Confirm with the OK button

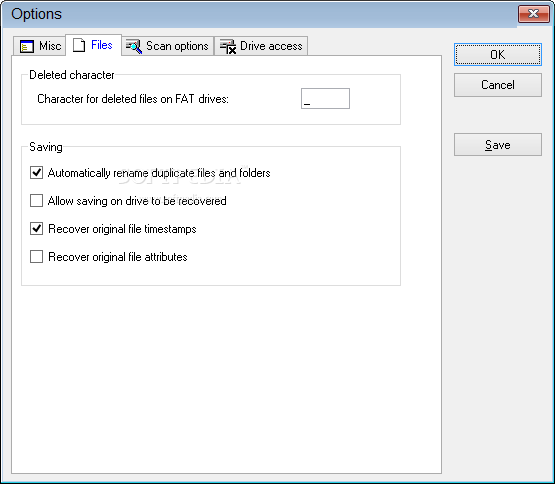(x=498, y=55)
